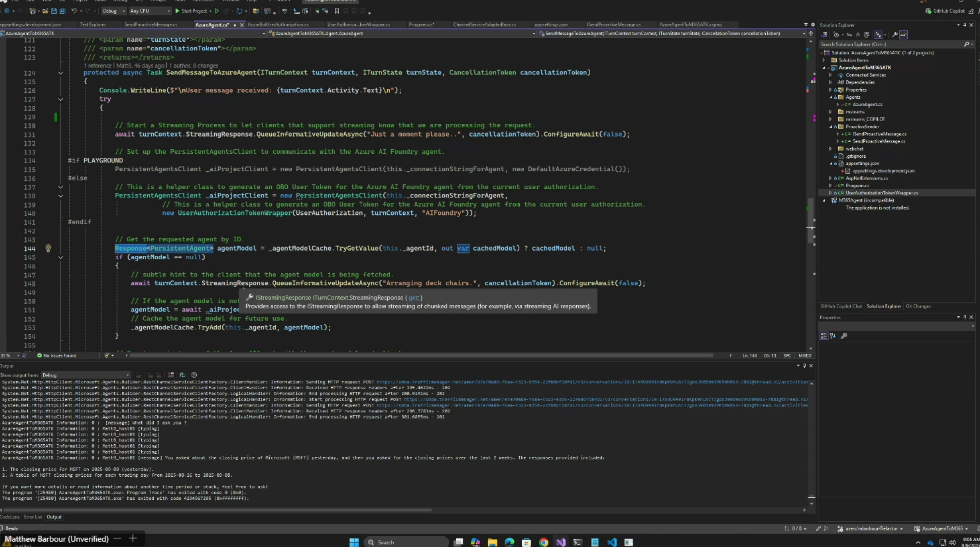Collapse method outline at line 124
This screenshot has height=547, width=980.
(60, 73)
